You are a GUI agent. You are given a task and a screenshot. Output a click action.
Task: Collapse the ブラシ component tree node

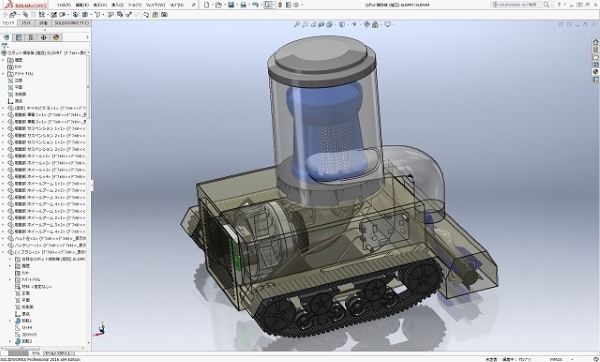click(x=3, y=252)
